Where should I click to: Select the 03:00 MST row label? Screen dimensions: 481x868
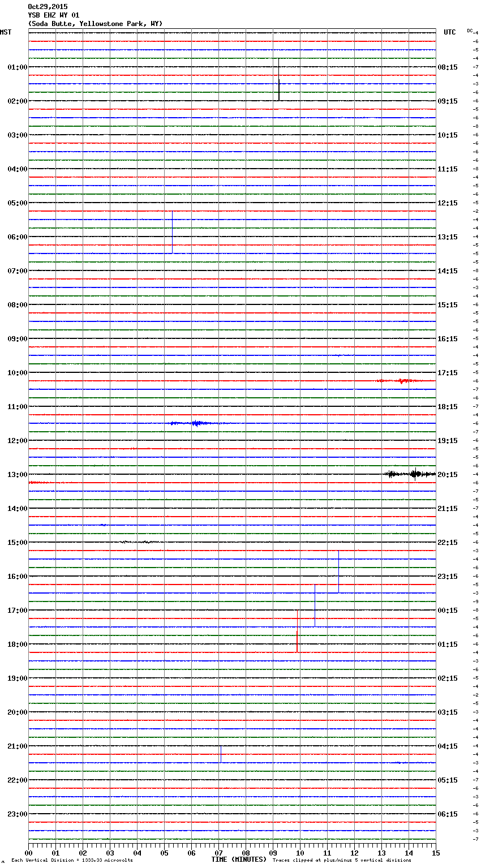click(x=18, y=135)
